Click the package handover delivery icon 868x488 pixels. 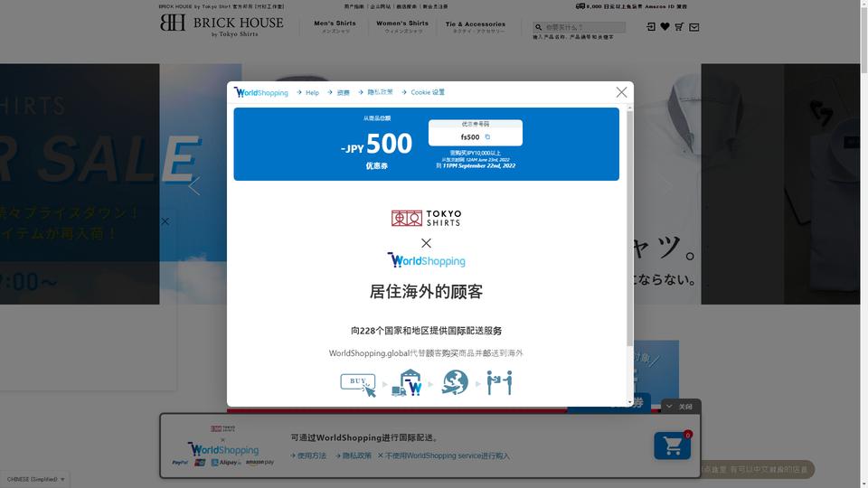499,383
